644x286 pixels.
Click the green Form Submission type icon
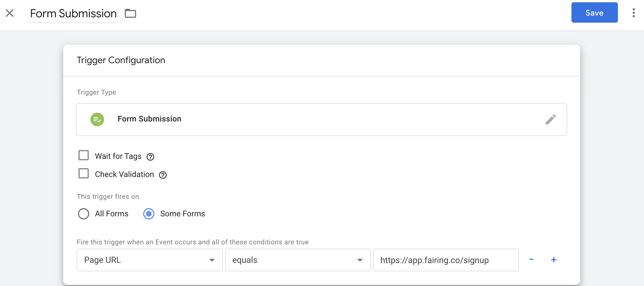pyautogui.click(x=97, y=119)
